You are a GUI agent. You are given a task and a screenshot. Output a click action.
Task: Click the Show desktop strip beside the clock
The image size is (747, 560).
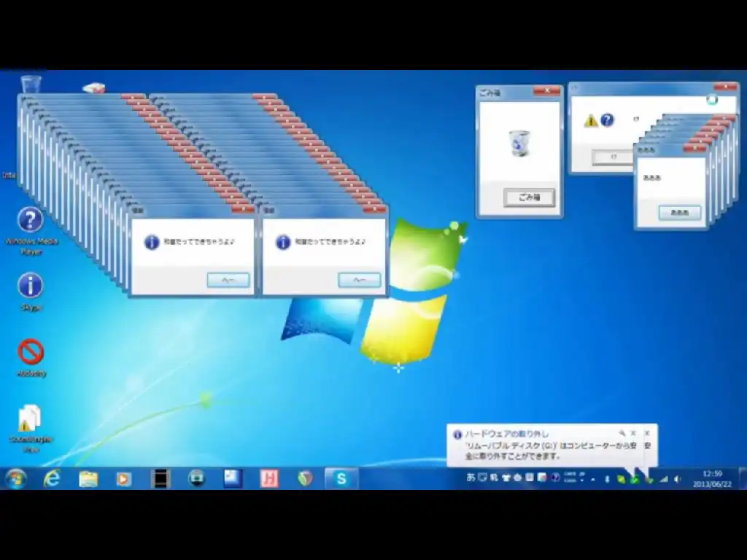[742, 478]
